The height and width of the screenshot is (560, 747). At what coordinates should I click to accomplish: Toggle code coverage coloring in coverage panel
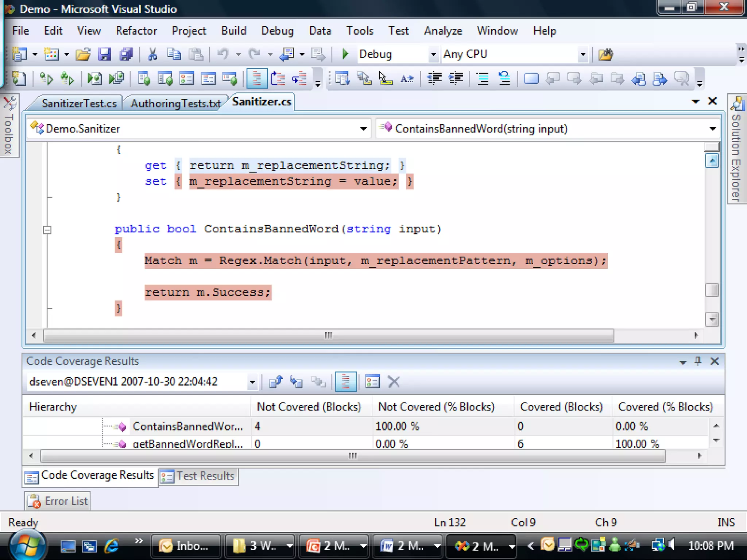pos(345,382)
